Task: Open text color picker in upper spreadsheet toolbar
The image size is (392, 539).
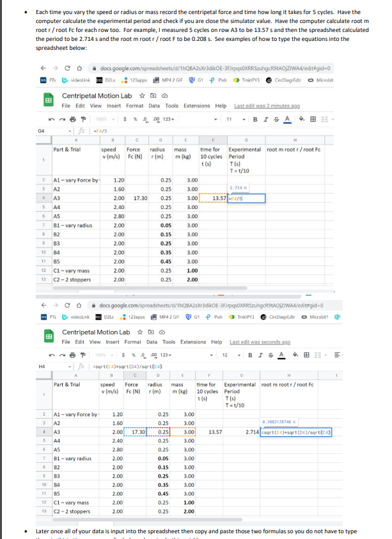Action: tap(288, 120)
